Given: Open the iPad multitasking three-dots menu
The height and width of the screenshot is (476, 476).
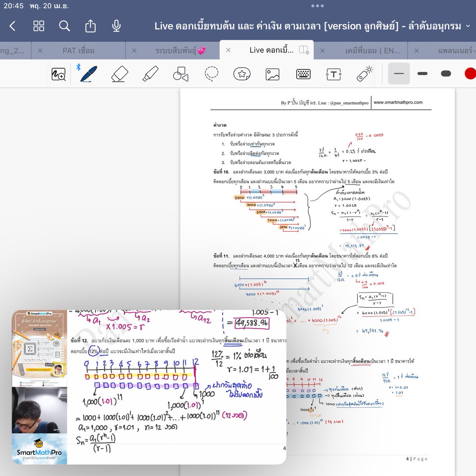Looking at the screenshot, I should 317,6.
